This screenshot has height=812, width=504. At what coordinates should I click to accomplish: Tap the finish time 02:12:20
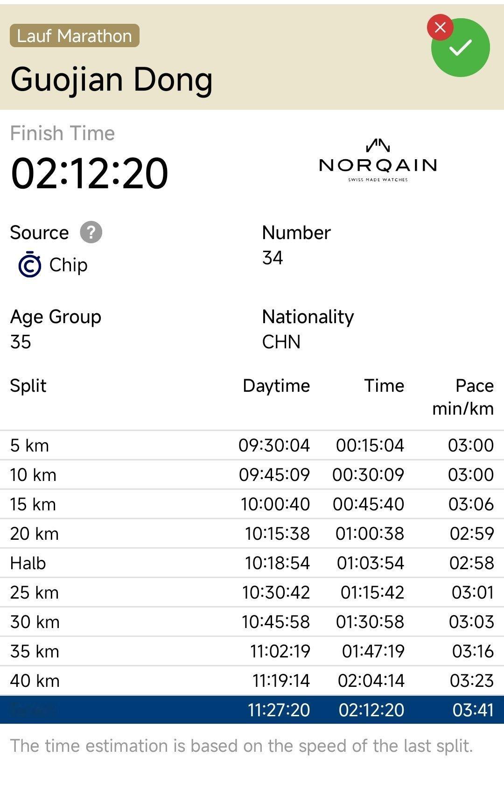tap(89, 173)
